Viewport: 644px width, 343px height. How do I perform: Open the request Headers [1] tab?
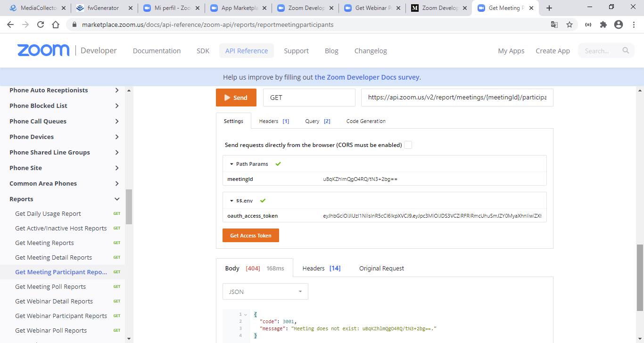click(274, 121)
